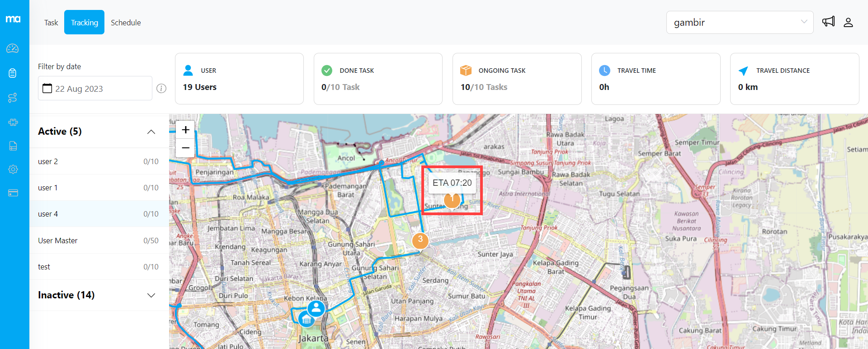This screenshot has width=868, height=349.
Task: Zoom in on the map
Action: [x=185, y=130]
